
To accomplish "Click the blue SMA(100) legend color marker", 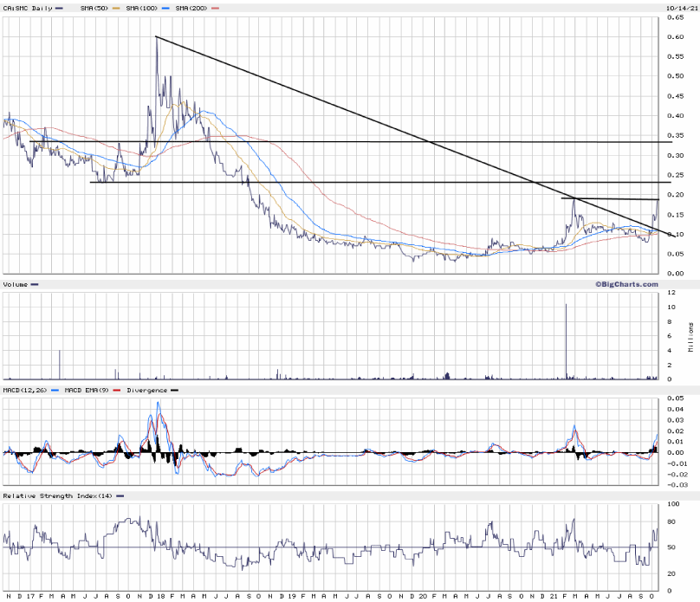I will [166, 7].
